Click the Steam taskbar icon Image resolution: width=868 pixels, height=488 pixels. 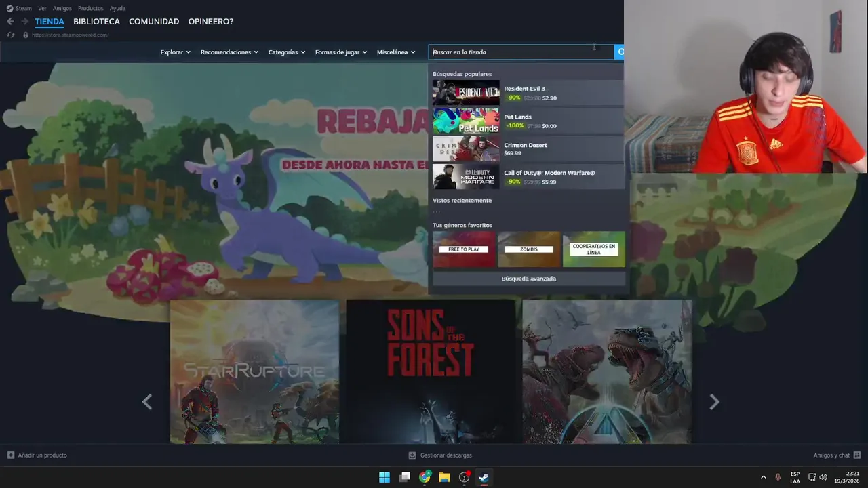(x=484, y=477)
